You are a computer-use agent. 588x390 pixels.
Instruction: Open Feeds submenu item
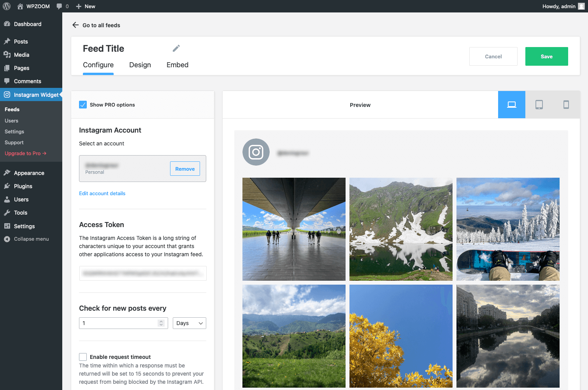(12, 110)
